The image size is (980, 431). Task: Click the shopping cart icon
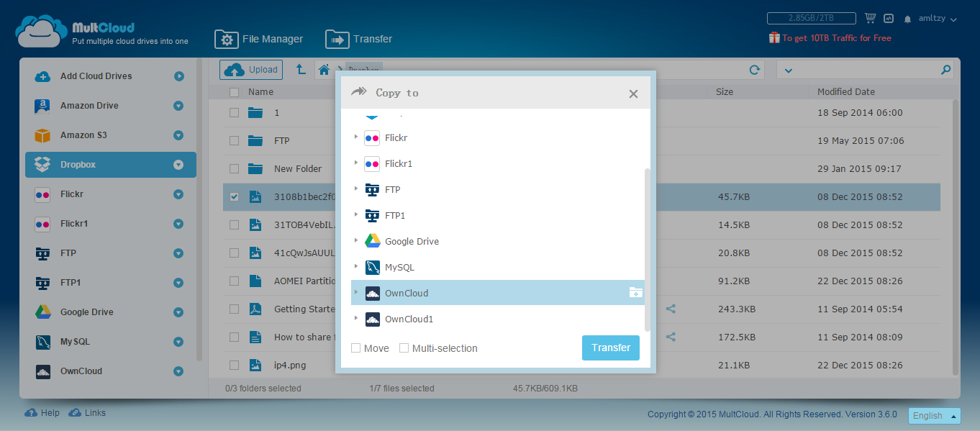pos(870,19)
